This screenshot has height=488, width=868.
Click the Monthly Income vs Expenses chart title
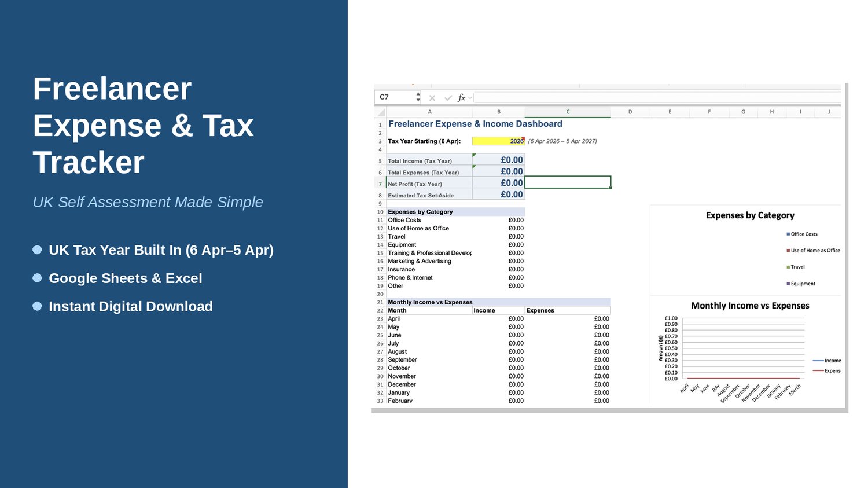(750, 306)
